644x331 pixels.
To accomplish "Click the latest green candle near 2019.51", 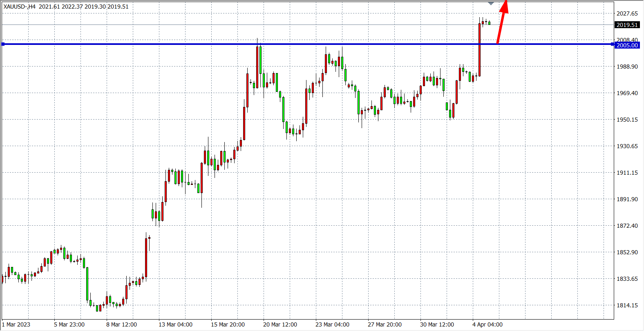I will (x=489, y=23).
